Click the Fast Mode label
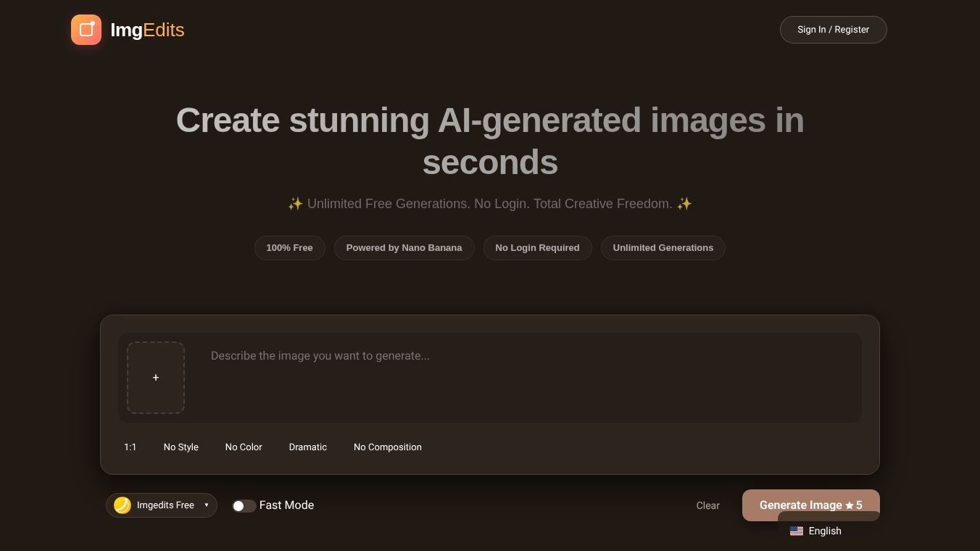980x551 pixels. (286, 505)
